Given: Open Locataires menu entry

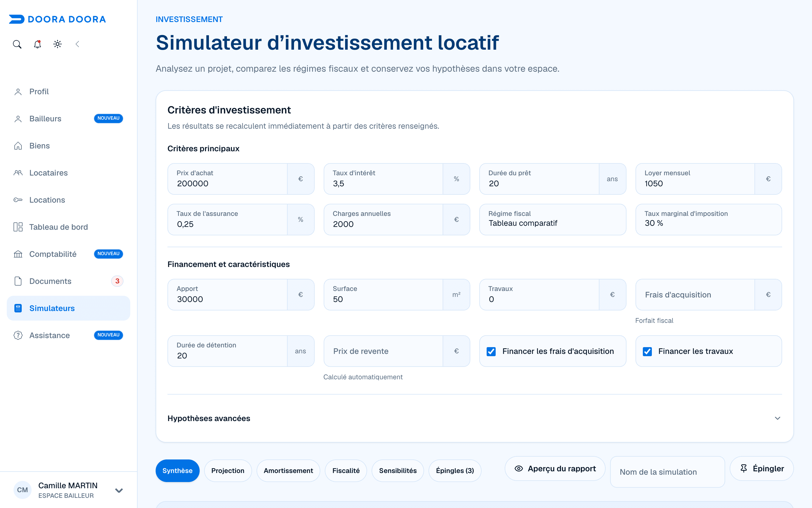Looking at the screenshot, I should (69, 173).
